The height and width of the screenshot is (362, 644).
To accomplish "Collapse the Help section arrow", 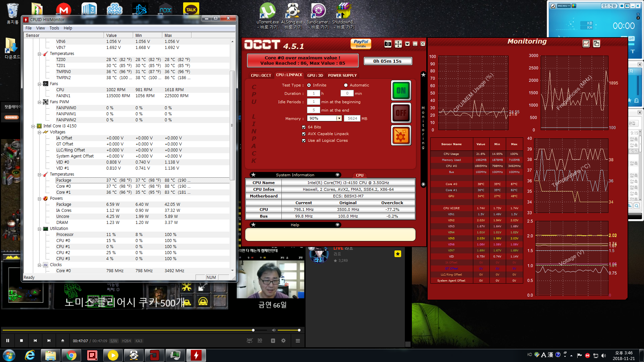I will pyautogui.click(x=337, y=225).
